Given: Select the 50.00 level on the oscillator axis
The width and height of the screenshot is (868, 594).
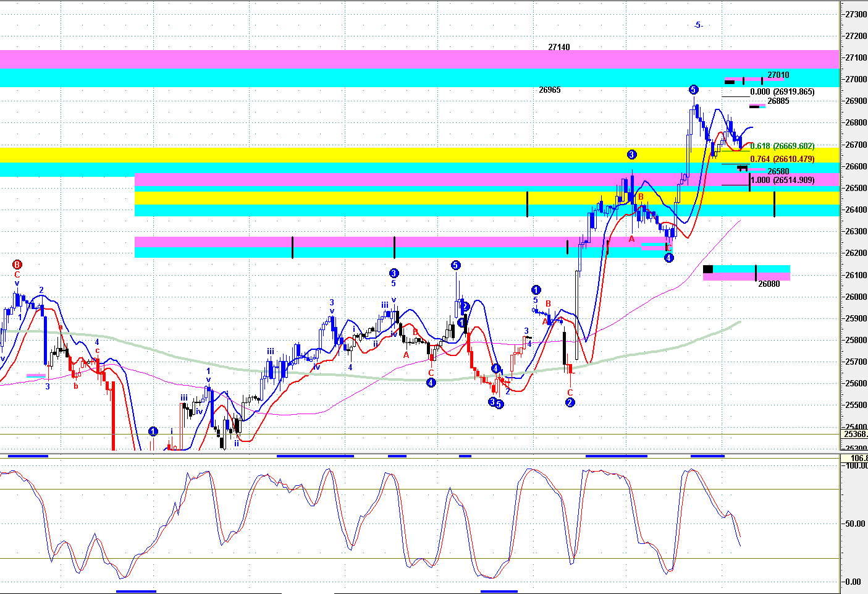Looking at the screenshot, I should (x=854, y=524).
